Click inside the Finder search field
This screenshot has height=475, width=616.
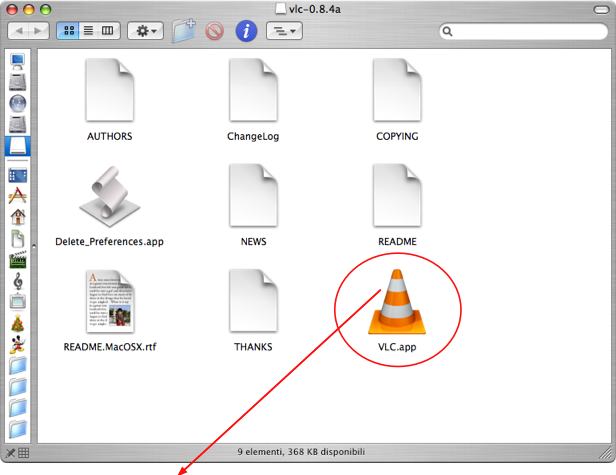[524, 31]
